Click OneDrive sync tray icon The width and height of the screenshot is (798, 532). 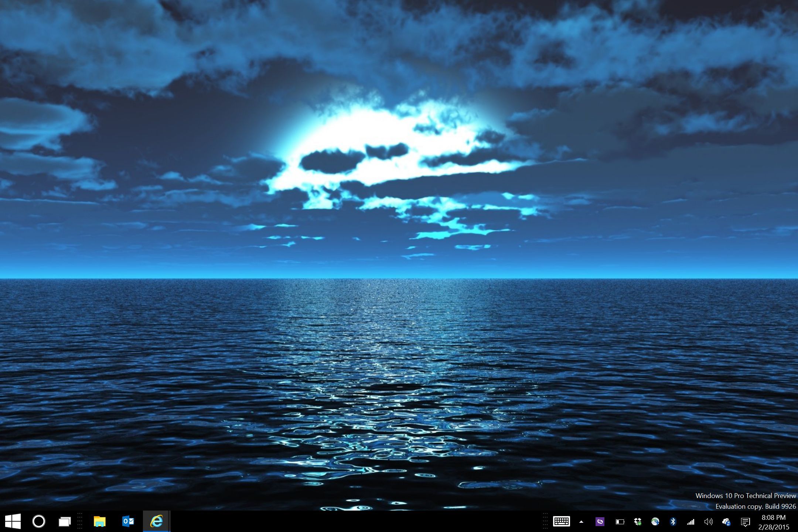pyautogui.click(x=726, y=522)
